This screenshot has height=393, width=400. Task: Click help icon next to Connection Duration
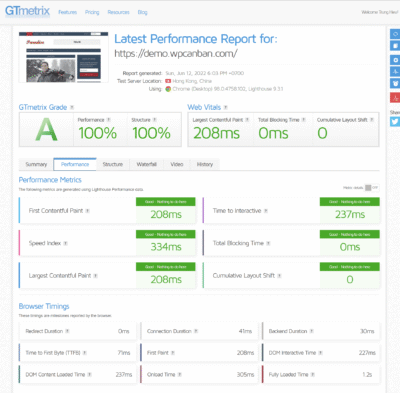196,331
